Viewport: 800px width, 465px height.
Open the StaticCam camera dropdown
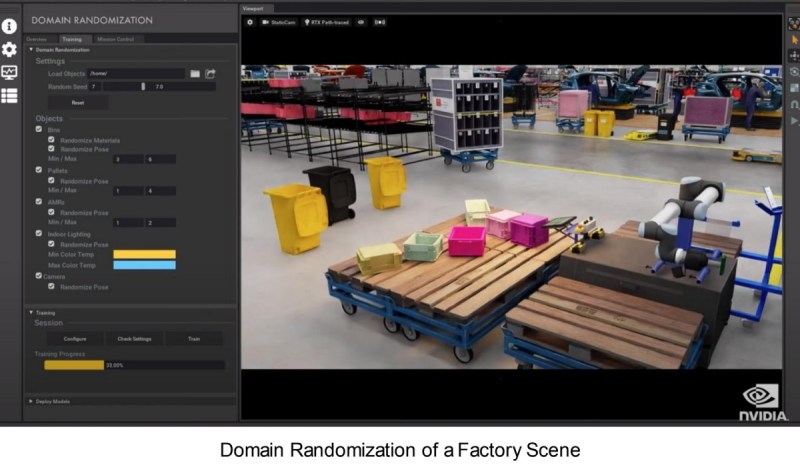click(x=279, y=22)
